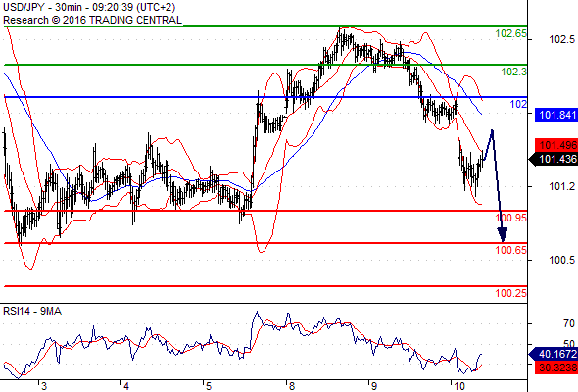The height and width of the screenshot is (392, 578).
Task: Click the Research 2016 TRADING CENTRAL credit
Action: (92, 20)
